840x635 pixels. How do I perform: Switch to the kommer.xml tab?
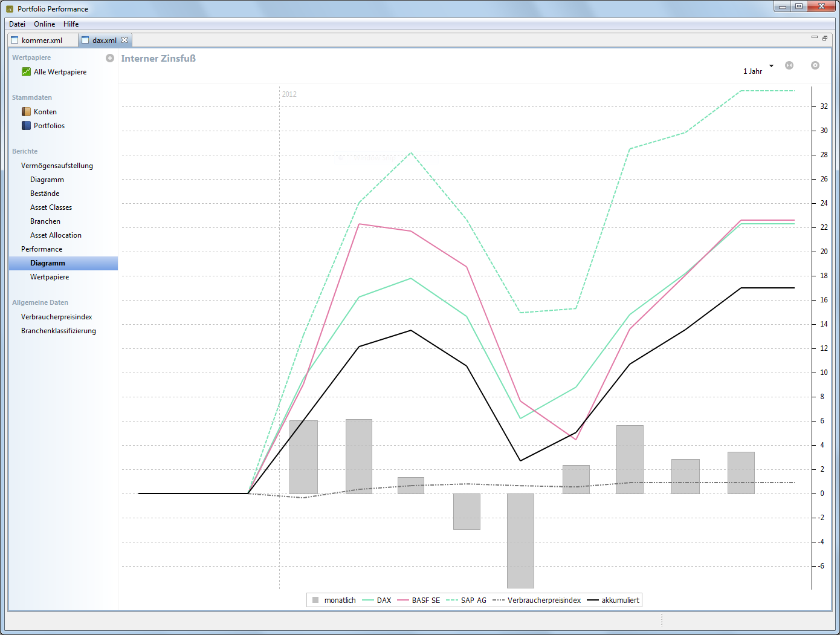pos(42,40)
